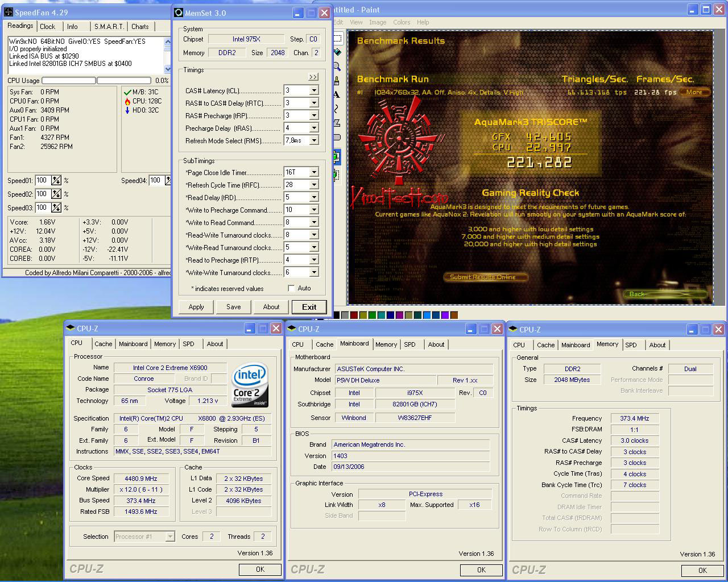Viewport: 728px width, 582px height.
Task: Choose the transparent selection background option
Action: [337, 174]
